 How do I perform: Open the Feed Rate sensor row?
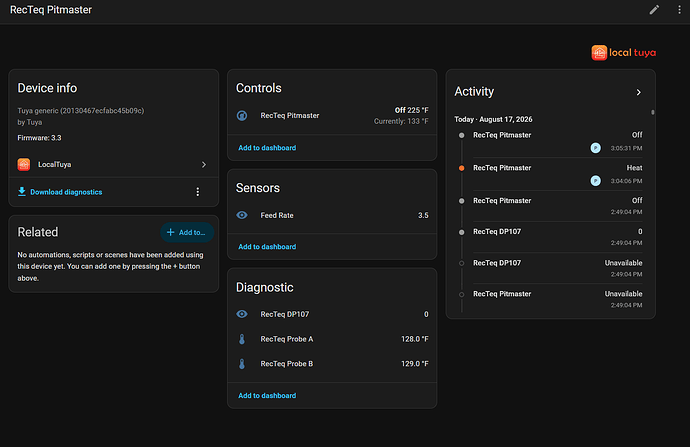click(x=332, y=215)
